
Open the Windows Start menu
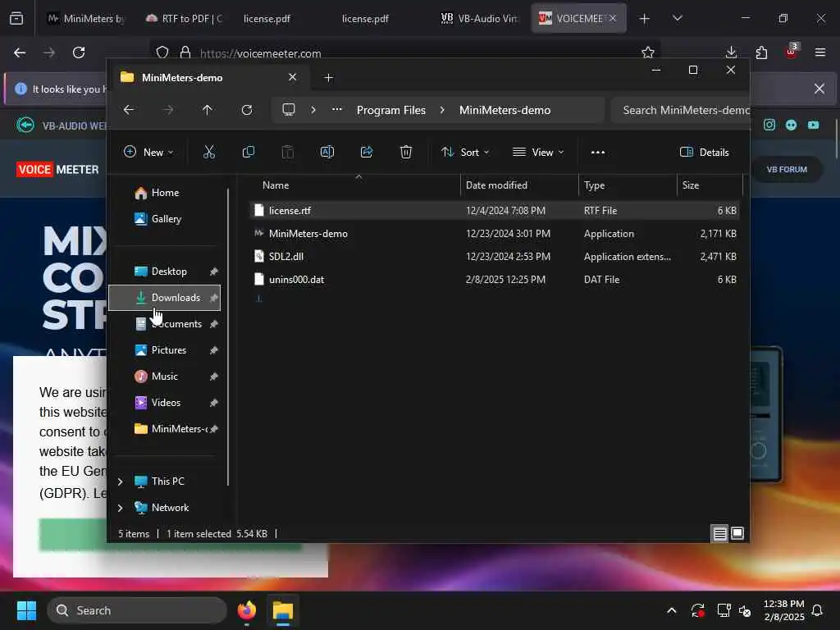point(26,610)
